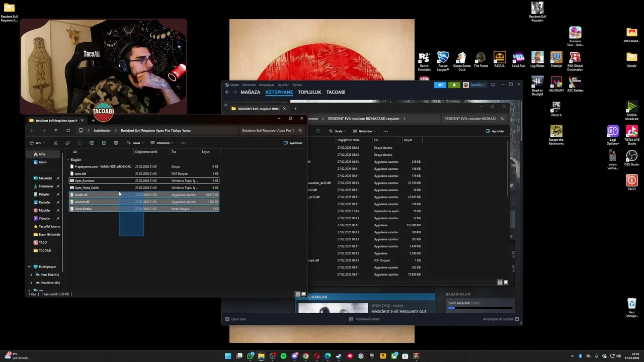
Task: Click the Share icon in front Explorer toolbar
Action: click(104, 143)
